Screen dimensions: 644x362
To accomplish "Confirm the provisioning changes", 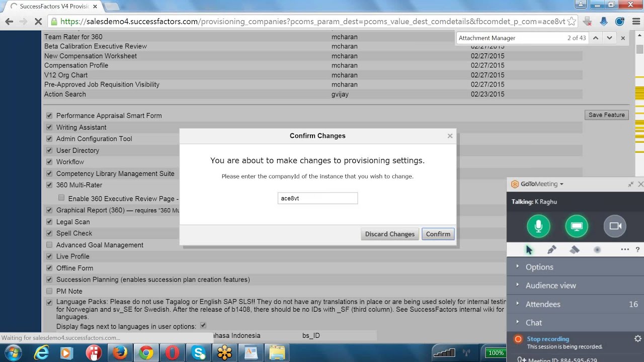I will click(438, 234).
